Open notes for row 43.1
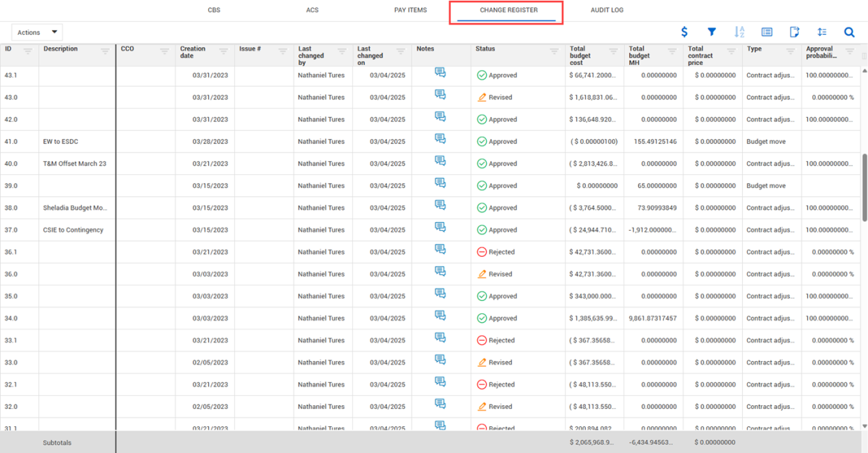This screenshot has width=868, height=453. pyautogui.click(x=440, y=72)
